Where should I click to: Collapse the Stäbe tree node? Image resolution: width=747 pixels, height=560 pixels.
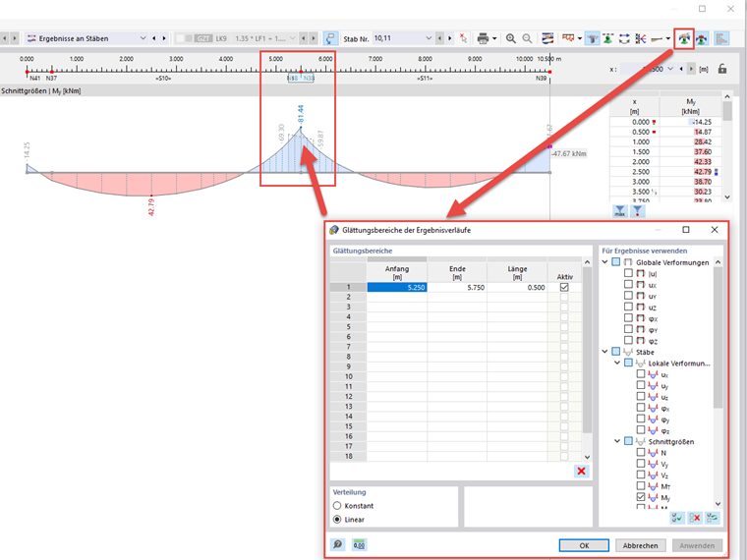pyautogui.click(x=605, y=352)
